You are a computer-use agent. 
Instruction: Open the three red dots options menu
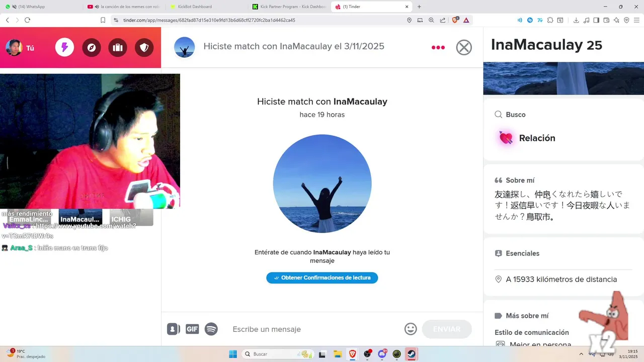tap(438, 47)
